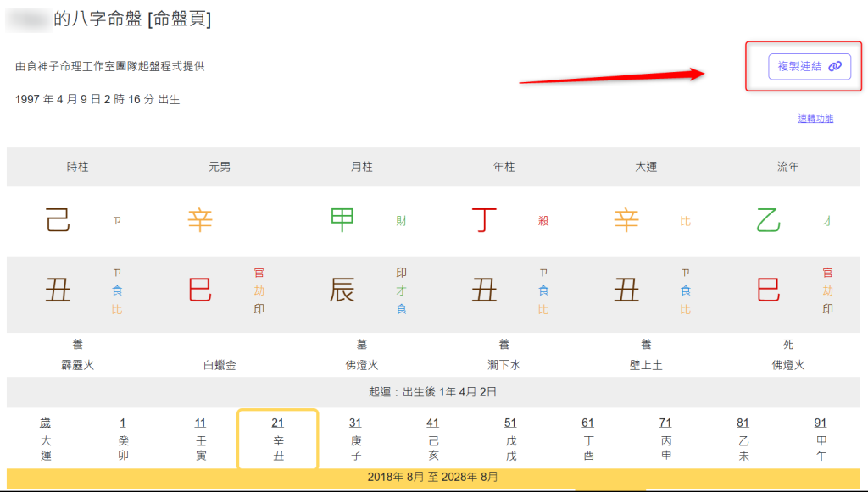The width and height of the screenshot is (868, 492).
Task: Click the yellow 2018年8月至2028年8月 date bar
Action: [x=433, y=478]
